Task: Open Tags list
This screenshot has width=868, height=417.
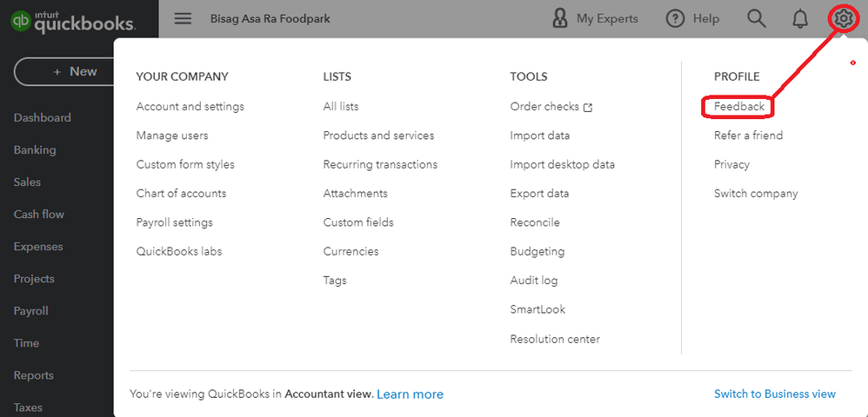Action: [335, 281]
